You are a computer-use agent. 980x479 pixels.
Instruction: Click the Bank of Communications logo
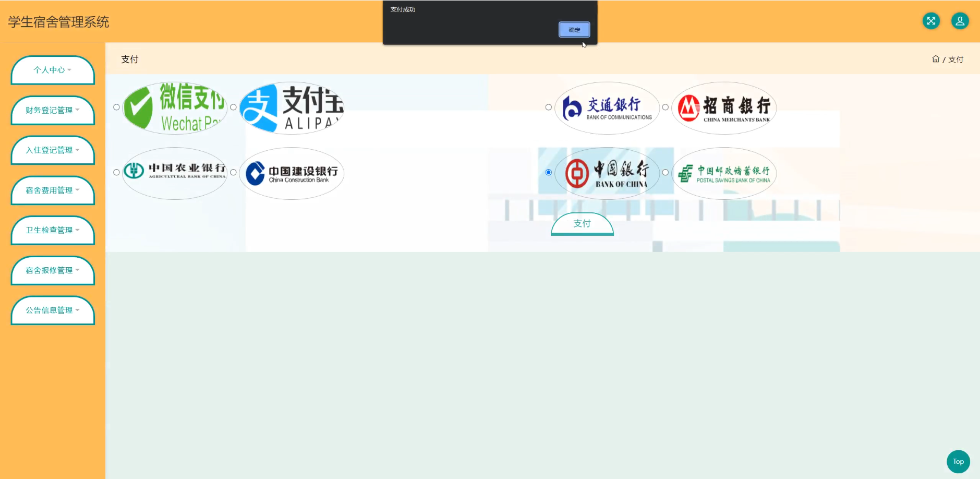607,107
